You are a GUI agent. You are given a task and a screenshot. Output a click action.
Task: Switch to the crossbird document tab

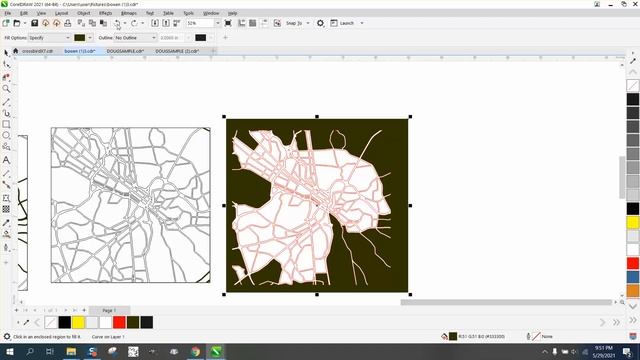pos(37,51)
